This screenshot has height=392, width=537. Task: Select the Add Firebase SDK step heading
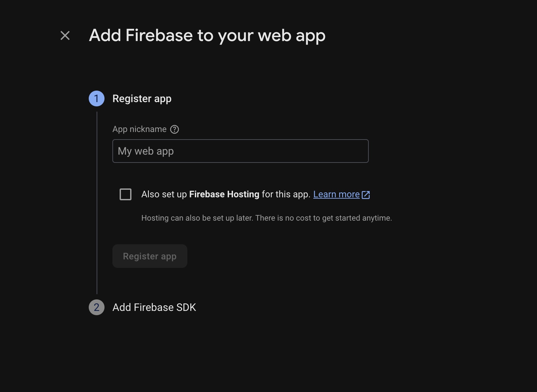point(154,307)
